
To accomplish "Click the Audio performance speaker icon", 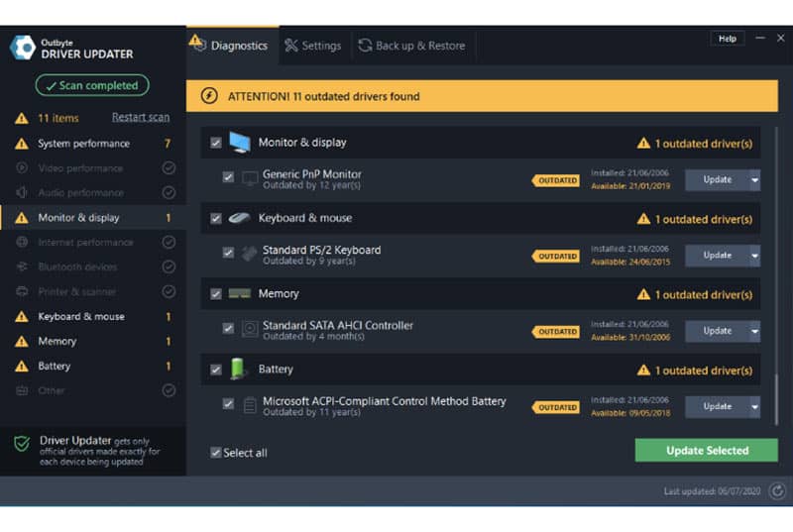I will pyautogui.click(x=22, y=192).
